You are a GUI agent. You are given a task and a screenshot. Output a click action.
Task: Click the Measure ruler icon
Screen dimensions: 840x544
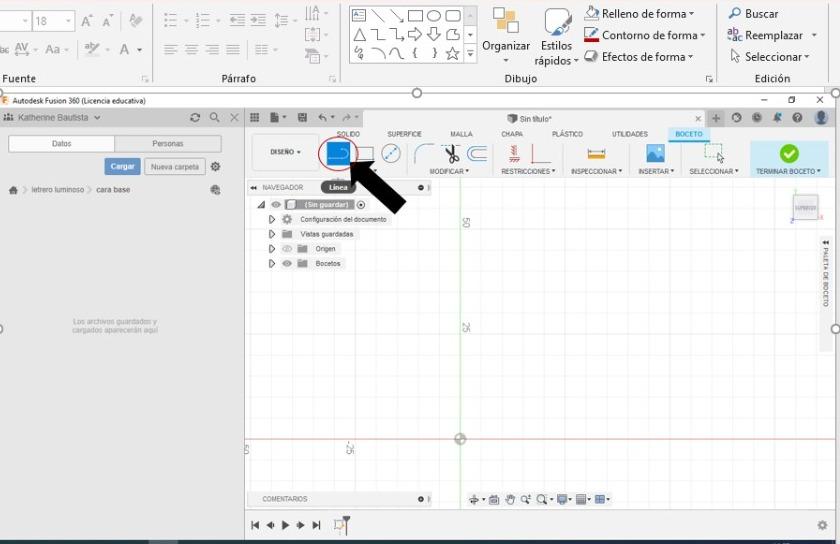pyautogui.click(x=596, y=154)
